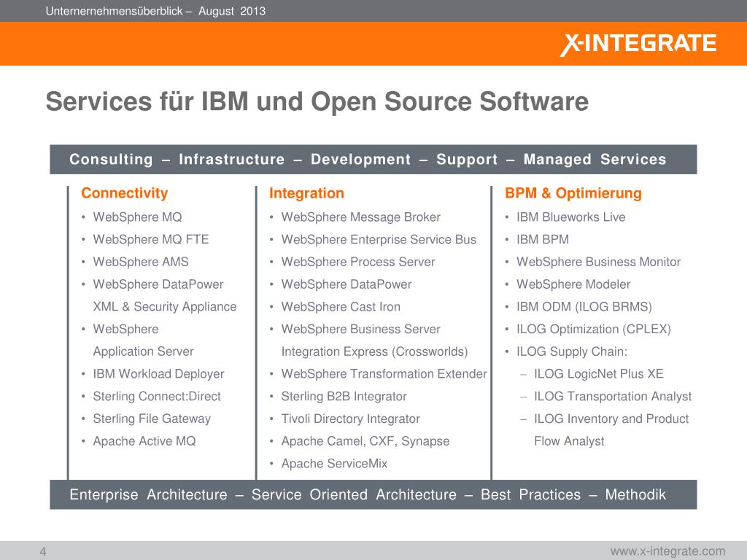Select 'WebSphere Enterprise Service Bus' item
The height and width of the screenshot is (560, 747).
point(379,239)
